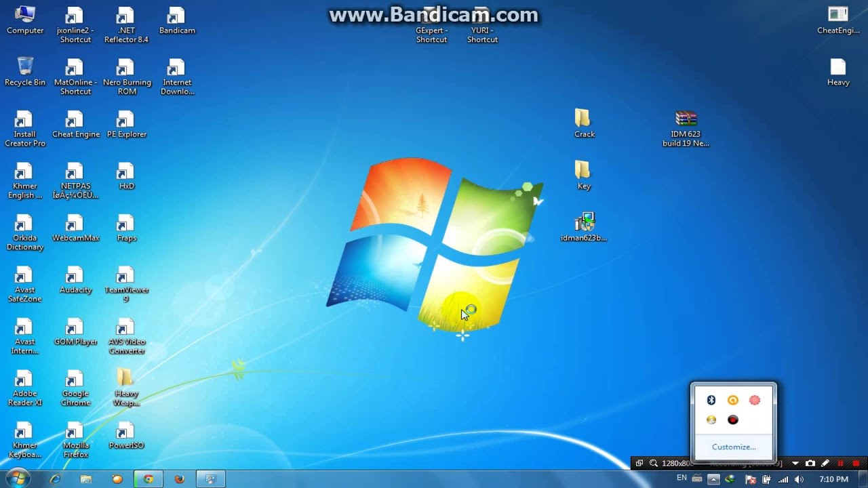The width and height of the screenshot is (868, 488).
Task: Select Avast SafeZone shortcut
Action: (x=25, y=285)
